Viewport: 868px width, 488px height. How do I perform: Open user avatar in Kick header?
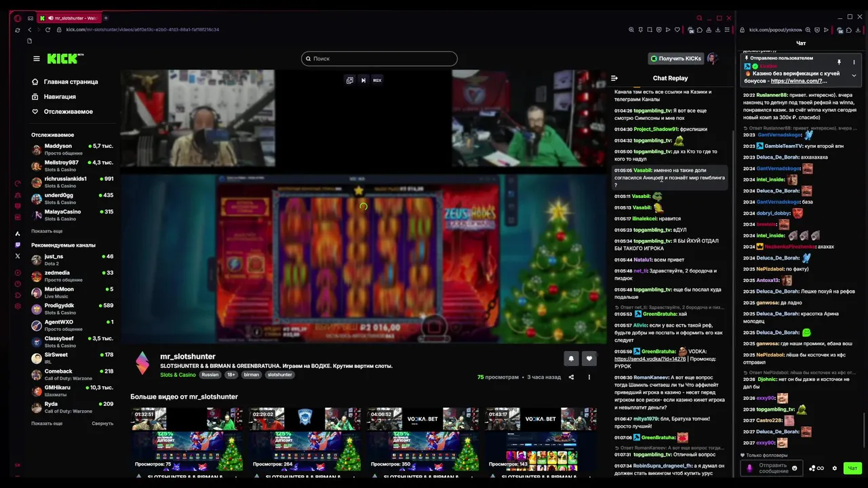[x=712, y=58]
